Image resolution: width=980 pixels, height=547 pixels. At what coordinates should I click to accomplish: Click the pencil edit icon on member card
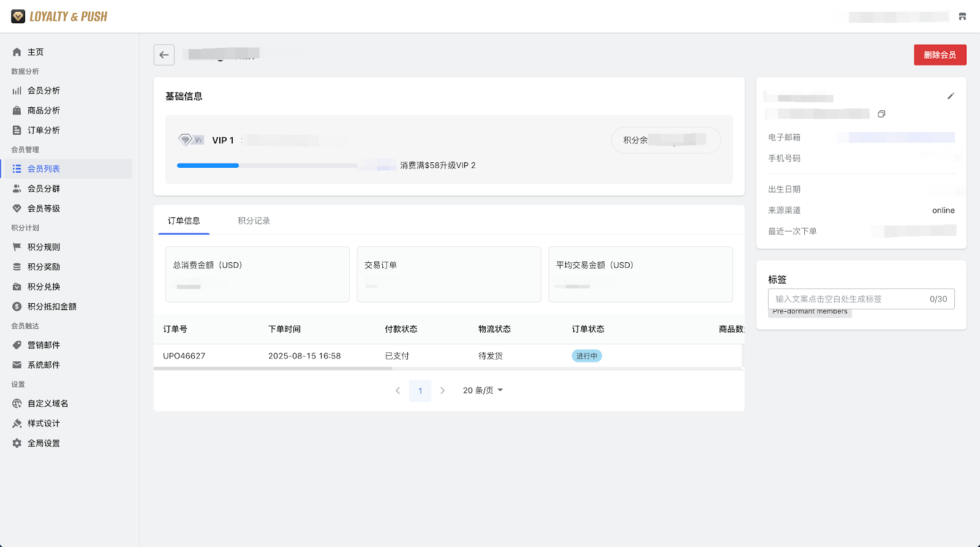click(951, 96)
